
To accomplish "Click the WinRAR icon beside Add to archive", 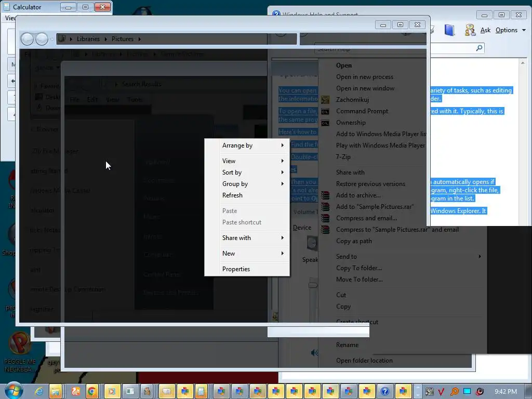I will [325, 195].
